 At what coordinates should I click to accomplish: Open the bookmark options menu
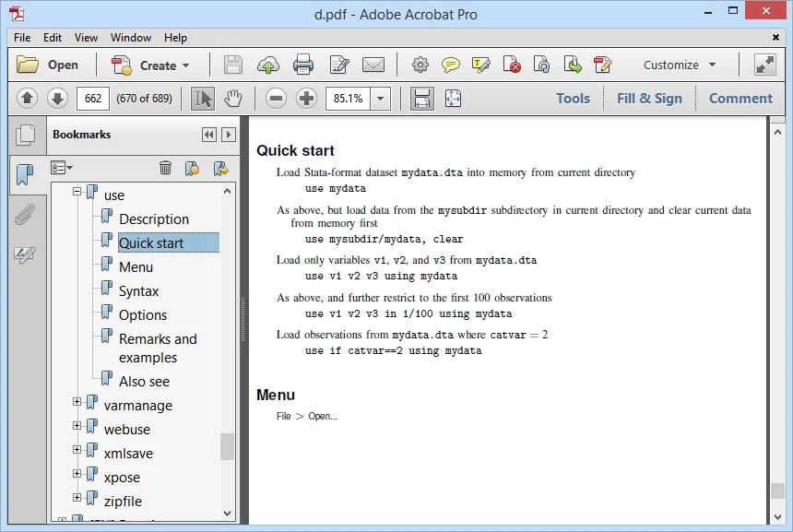coord(61,168)
